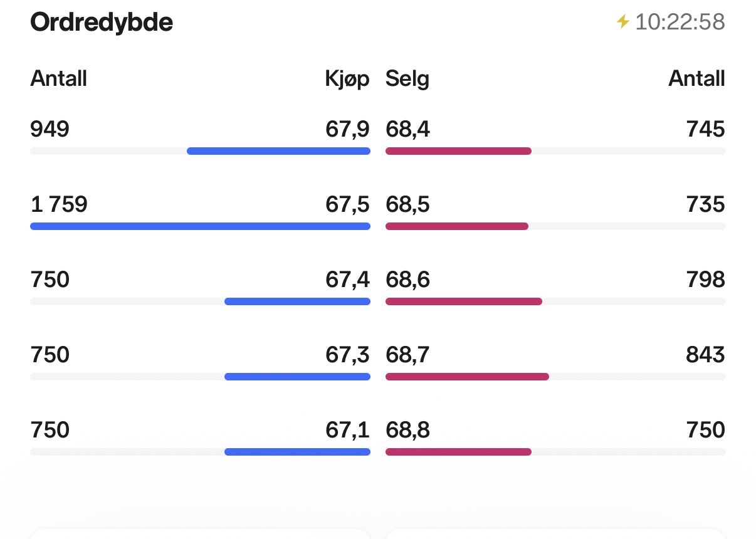The width and height of the screenshot is (756, 539).
Task: Click the blue bar for 67,5 bid
Action: pos(200,226)
